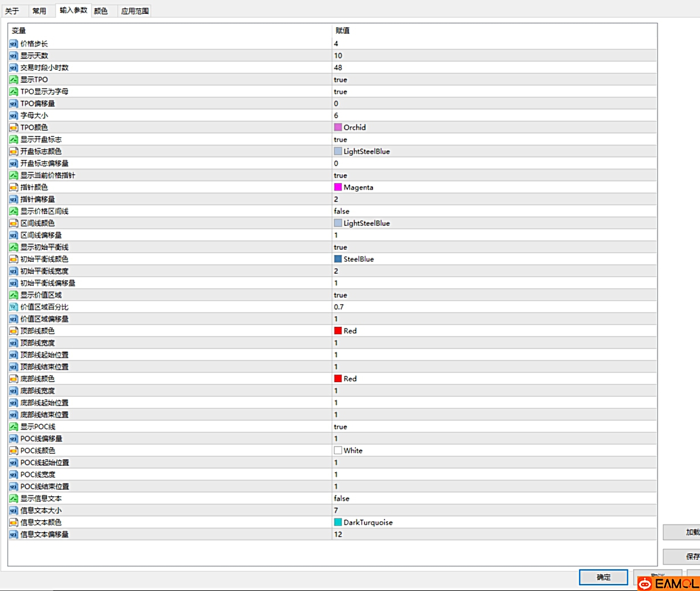Click the icon beside TPO偏移量
Image resolution: width=700 pixels, height=591 pixels.
tap(14, 104)
